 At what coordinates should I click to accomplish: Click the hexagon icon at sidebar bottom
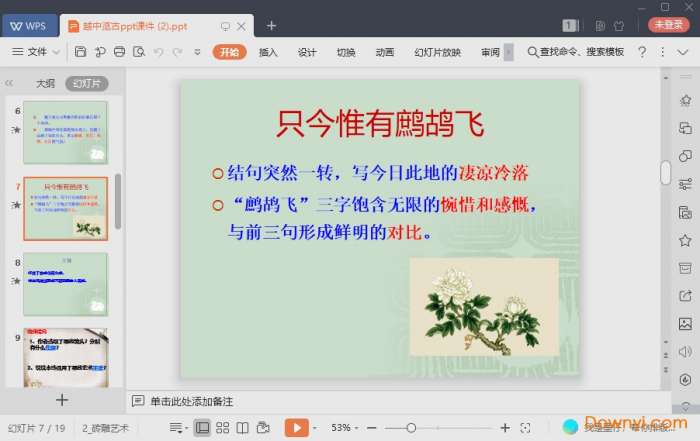point(685,380)
